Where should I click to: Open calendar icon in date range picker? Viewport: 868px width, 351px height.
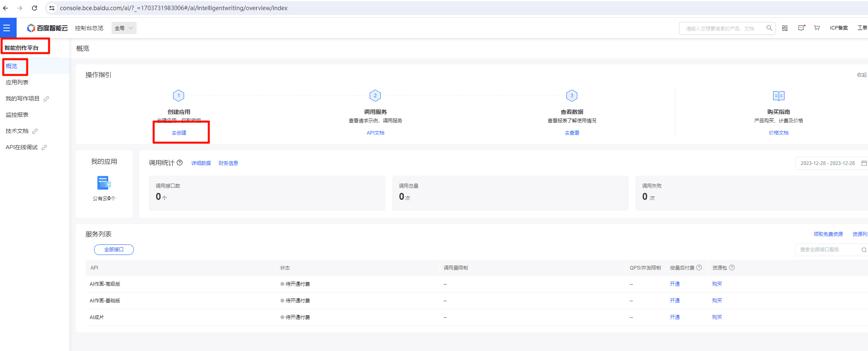864,163
